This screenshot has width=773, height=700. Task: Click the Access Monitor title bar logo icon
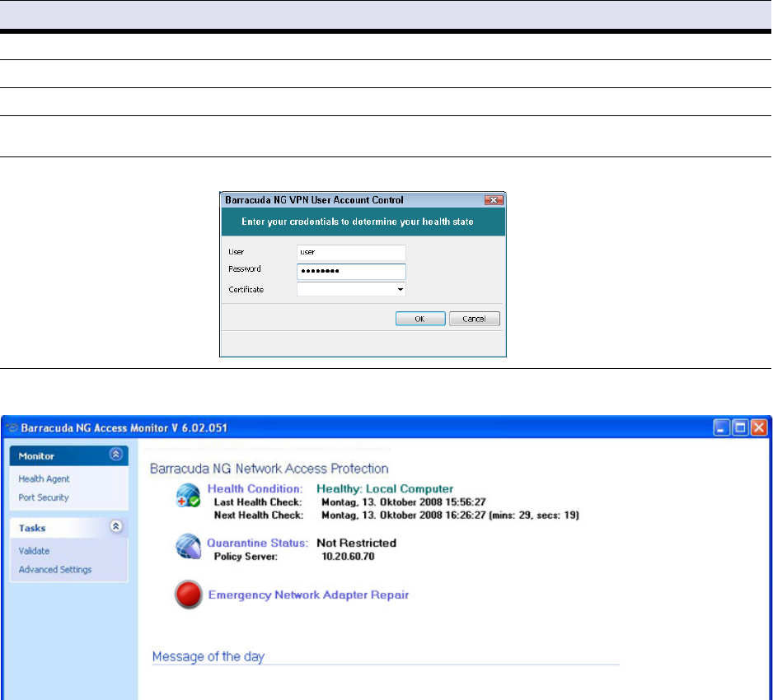[x=12, y=427]
